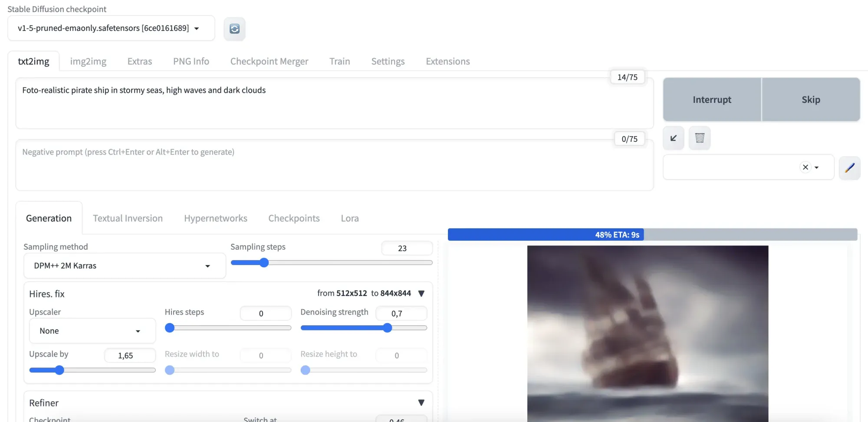Refresh the Stable Diffusion checkpoint list
868x422 pixels.
(234, 29)
